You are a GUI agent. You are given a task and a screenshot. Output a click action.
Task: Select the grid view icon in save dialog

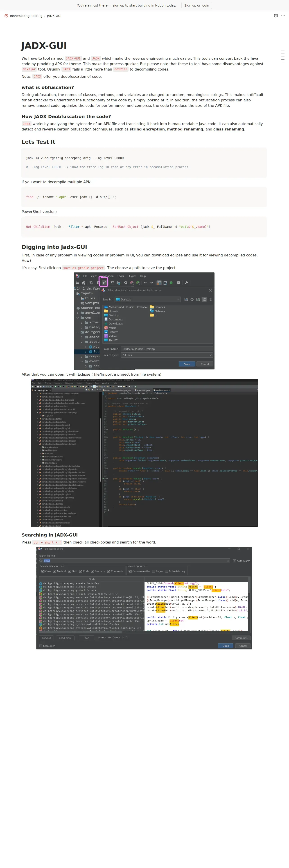[x=204, y=299]
